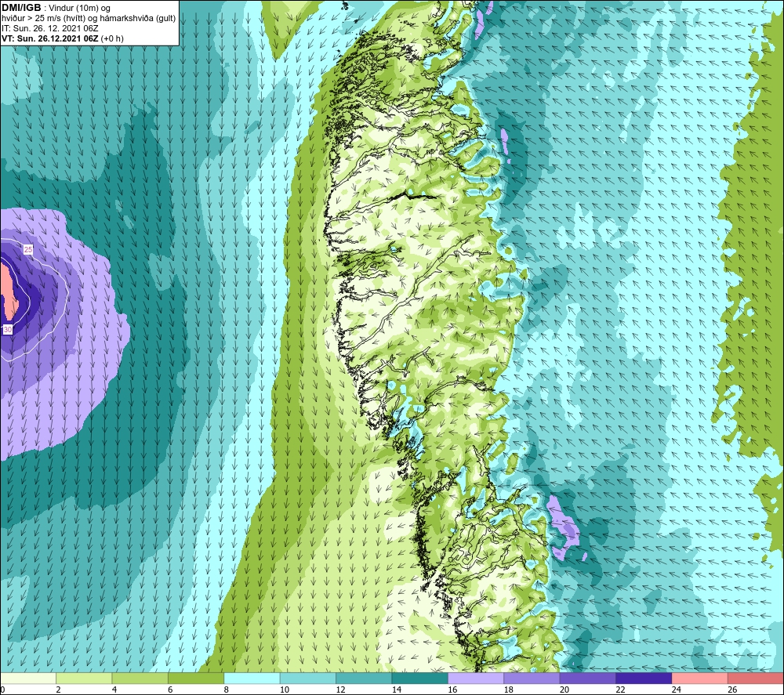784x695 pixels.
Task: Click the legend scale value "14"
Action: click(397, 690)
